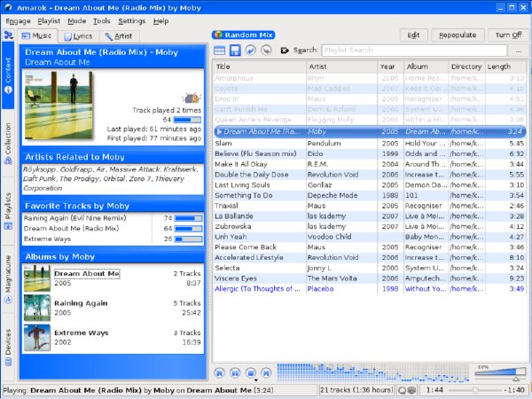Focus the Playlist Search field
The image size is (532, 399).
click(x=414, y=51)
